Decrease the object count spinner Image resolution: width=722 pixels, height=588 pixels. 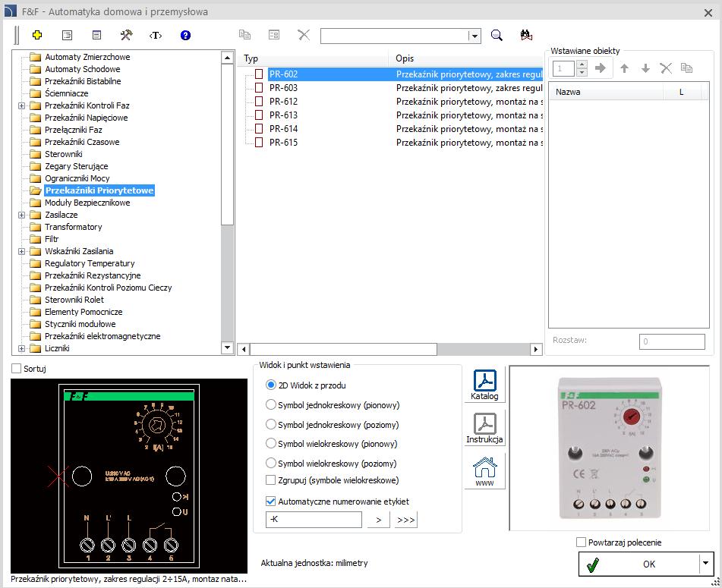click(582, 72)
